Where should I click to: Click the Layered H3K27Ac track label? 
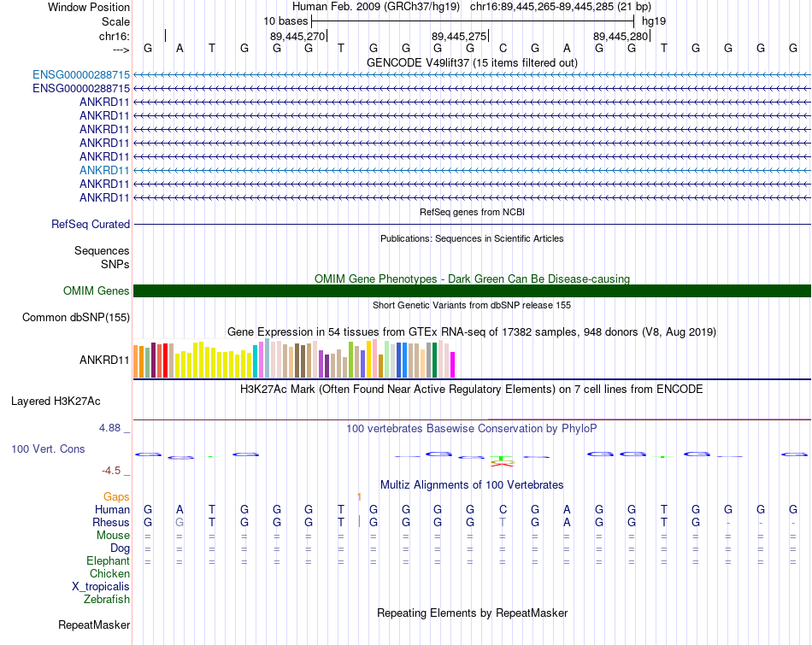click(x=56, y=402)
